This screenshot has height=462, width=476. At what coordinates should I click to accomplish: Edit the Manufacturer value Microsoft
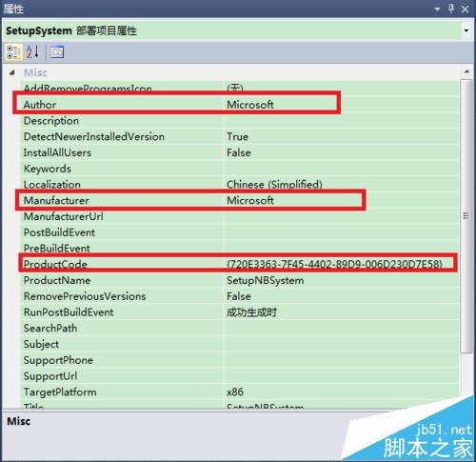coord(250,200)
